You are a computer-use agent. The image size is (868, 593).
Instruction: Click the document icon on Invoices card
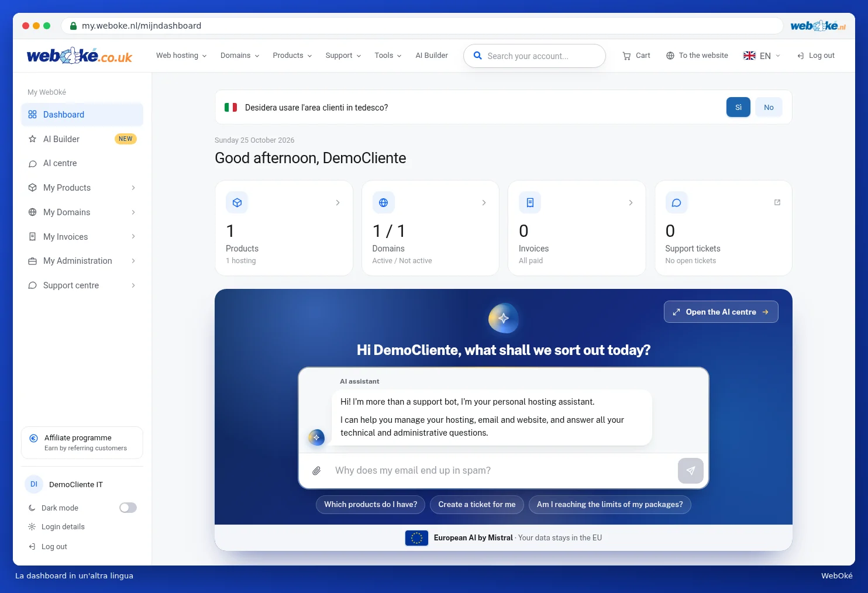[530, 202]
